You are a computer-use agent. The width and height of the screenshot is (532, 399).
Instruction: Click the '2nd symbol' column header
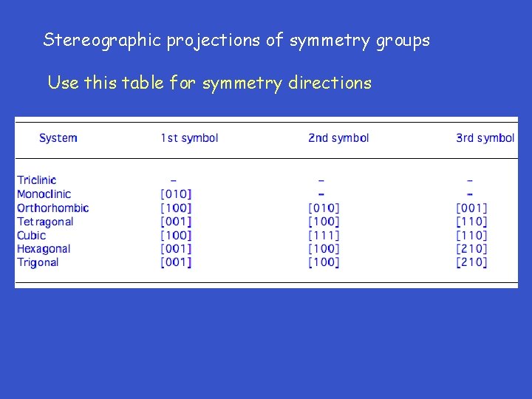point(338,138)
